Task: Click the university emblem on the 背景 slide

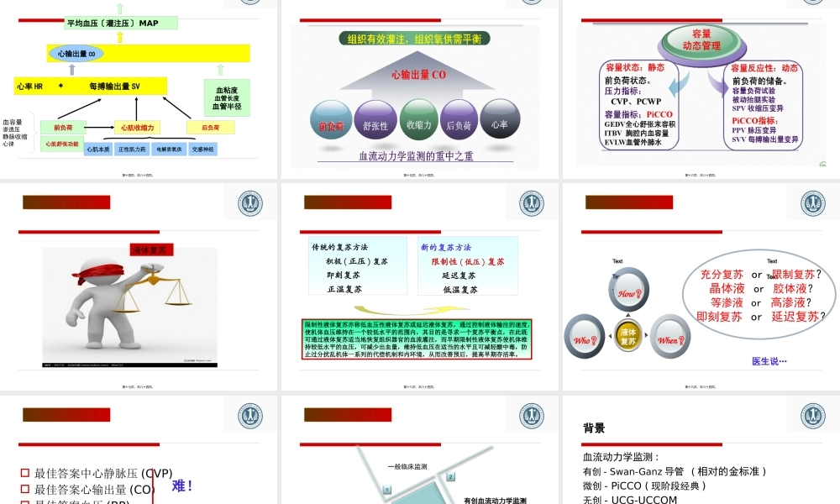Action: pyautogui.click(x=812, y=416)
